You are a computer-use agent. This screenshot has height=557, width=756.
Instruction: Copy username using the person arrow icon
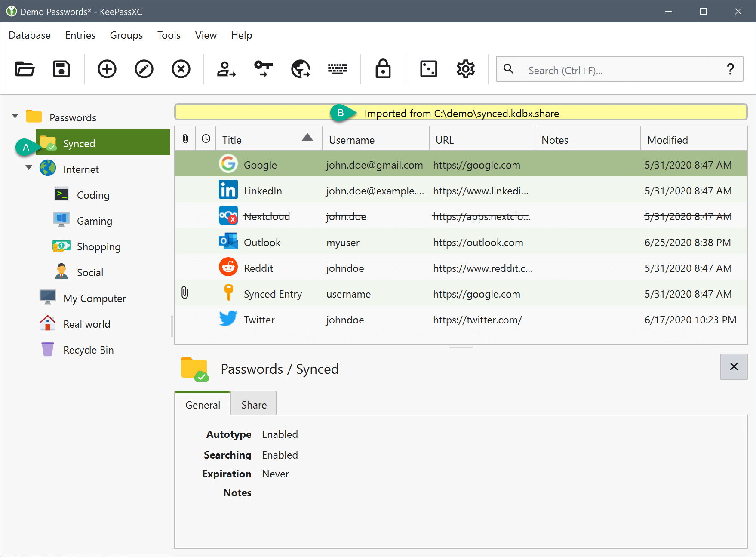point(226,69)
